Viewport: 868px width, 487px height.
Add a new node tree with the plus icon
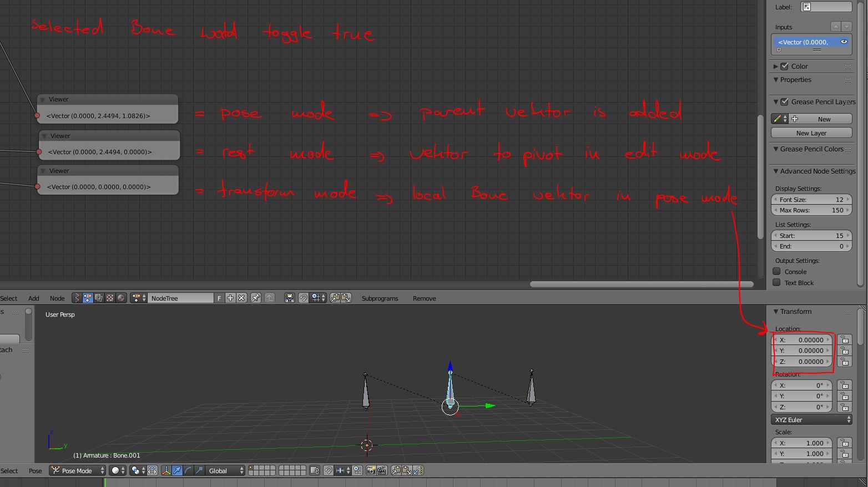(x=230, y=298)
